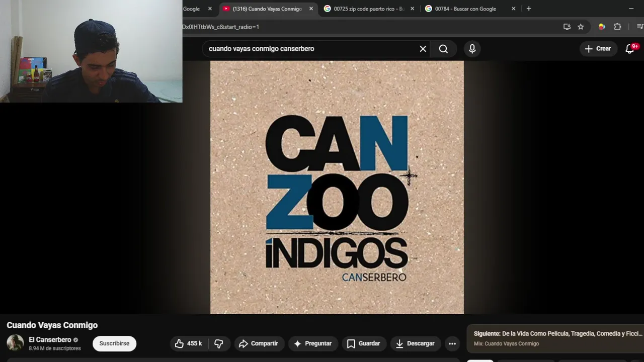
Task: Dislike the video with thumbs down
Action: click(x=219, y=343)
